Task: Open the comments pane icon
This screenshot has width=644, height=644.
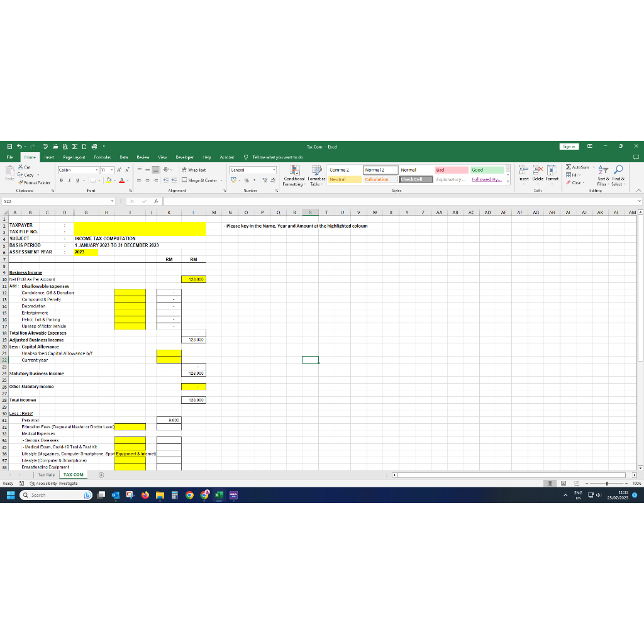Action: click(x=636, y=157)
